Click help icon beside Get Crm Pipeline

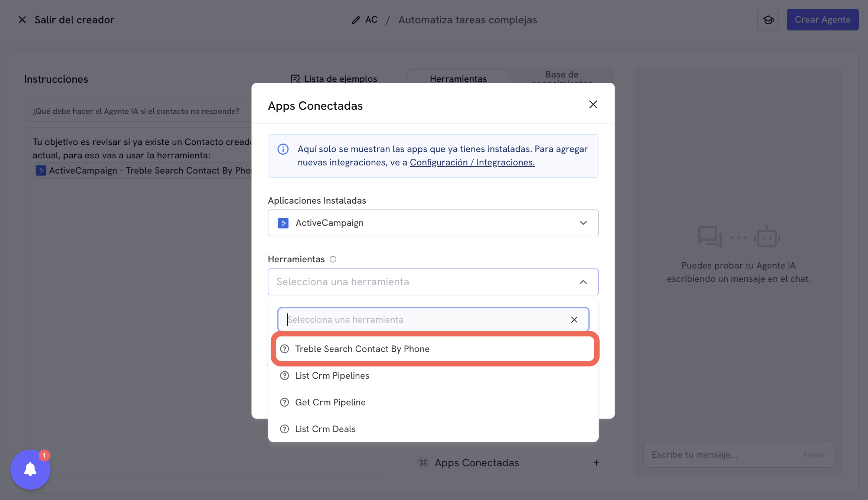(x=284, y=402)
